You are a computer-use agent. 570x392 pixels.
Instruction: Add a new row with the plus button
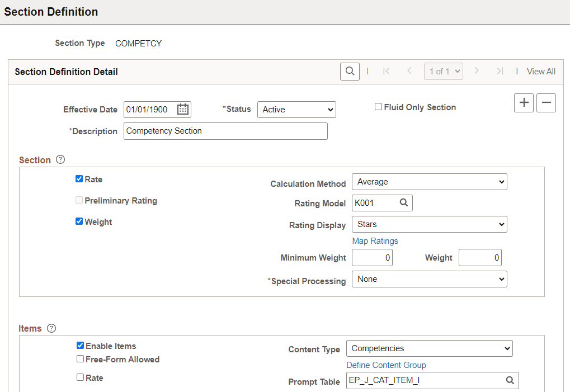tap(524, 103)
